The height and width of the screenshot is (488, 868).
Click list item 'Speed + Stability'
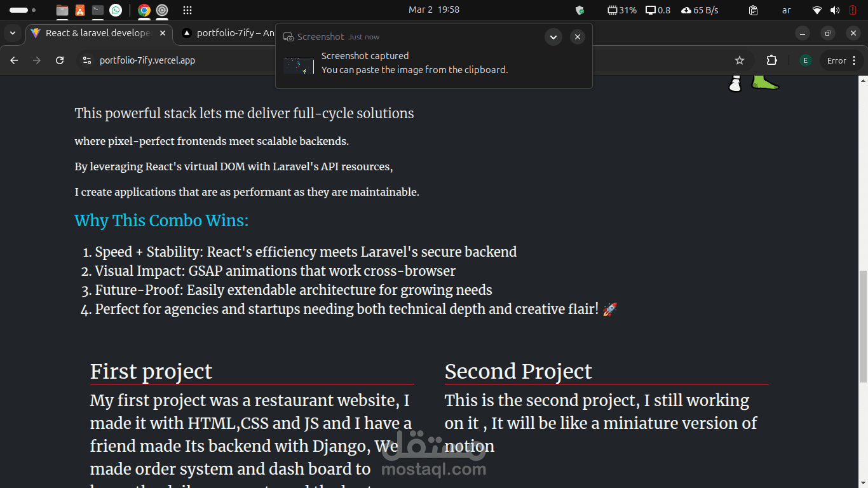306,252
